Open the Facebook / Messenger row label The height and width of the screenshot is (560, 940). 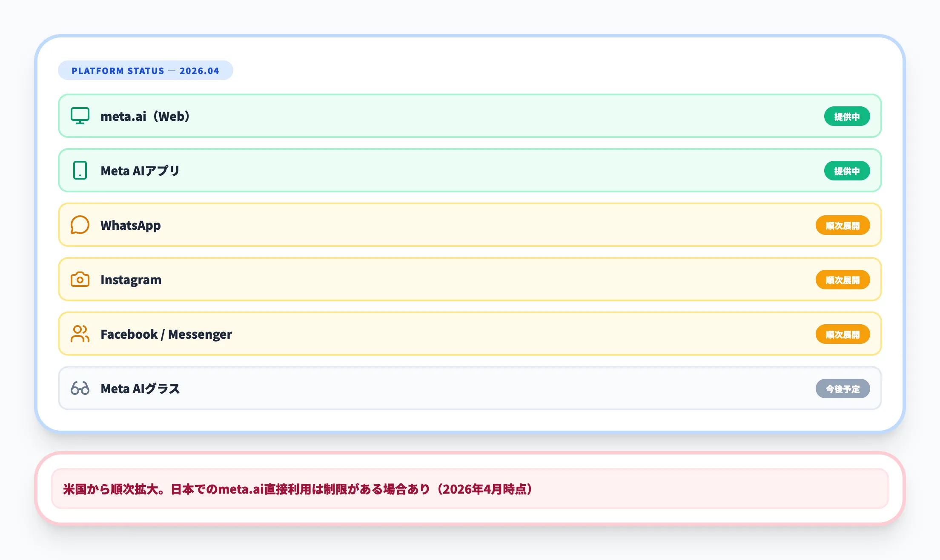166,334
